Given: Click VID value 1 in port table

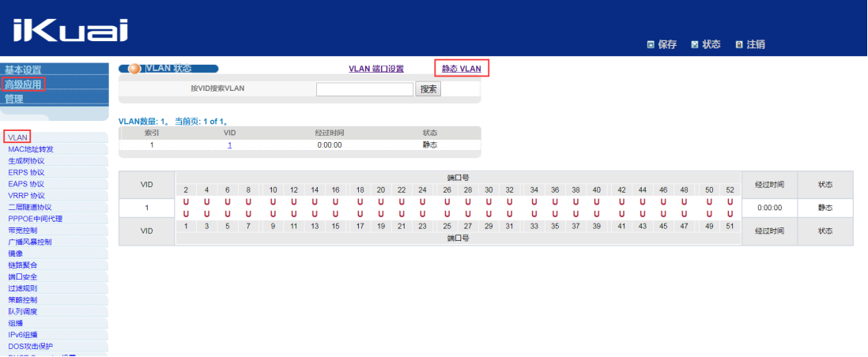Looking at the screenshot, I should [x=147, y=208].
